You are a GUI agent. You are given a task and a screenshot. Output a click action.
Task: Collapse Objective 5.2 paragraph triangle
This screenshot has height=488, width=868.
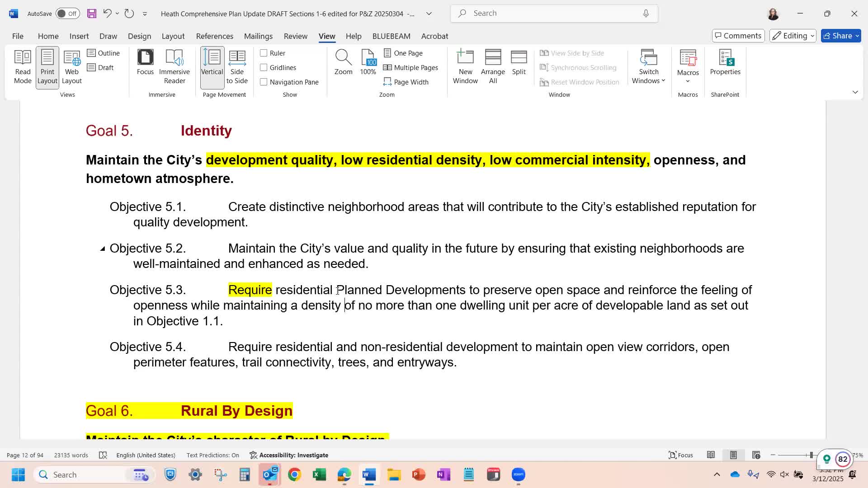point(103,249)
